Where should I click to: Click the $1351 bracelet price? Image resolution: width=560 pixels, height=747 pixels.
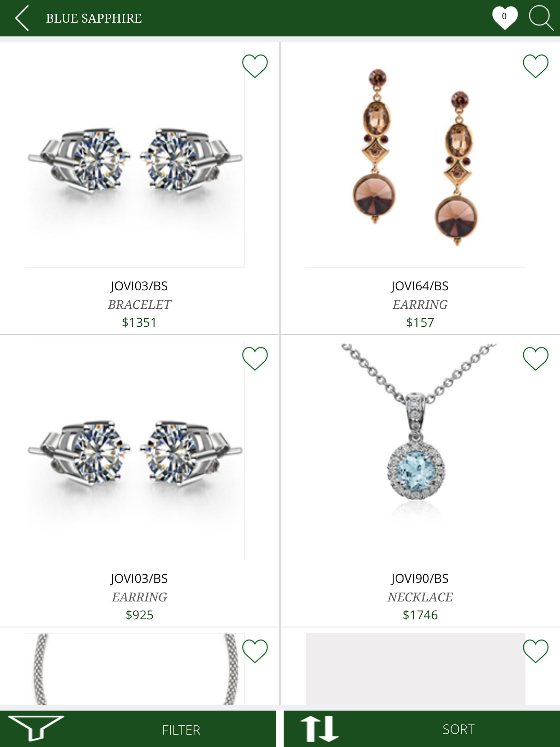(x=139, y=323)
